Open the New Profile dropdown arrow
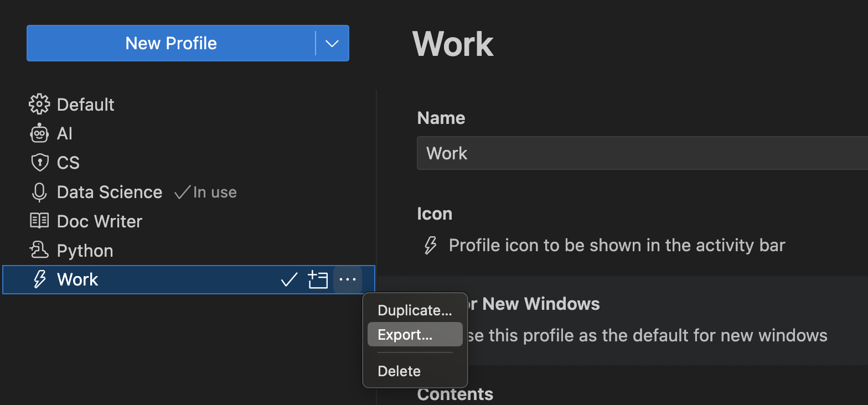The height and width of the screenshot is (405, 868). tap(332, 43)
